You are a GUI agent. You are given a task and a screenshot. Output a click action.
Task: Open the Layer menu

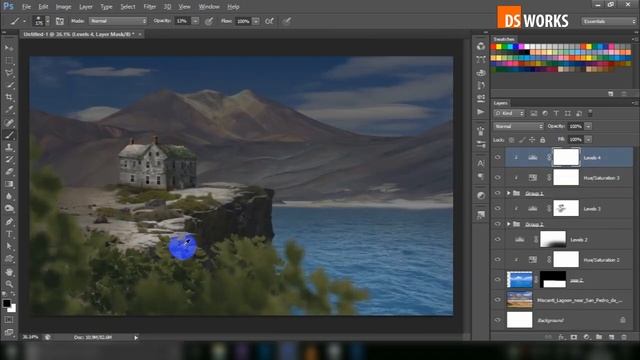86,7
